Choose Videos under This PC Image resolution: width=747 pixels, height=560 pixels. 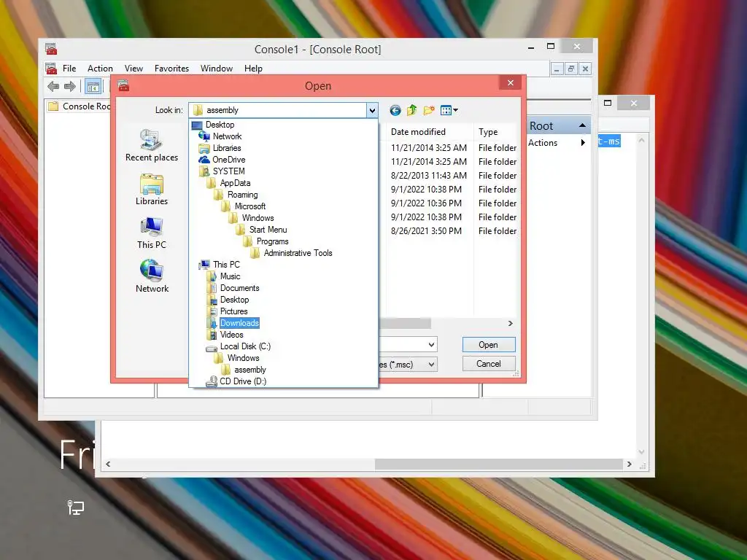click(231, 335)
